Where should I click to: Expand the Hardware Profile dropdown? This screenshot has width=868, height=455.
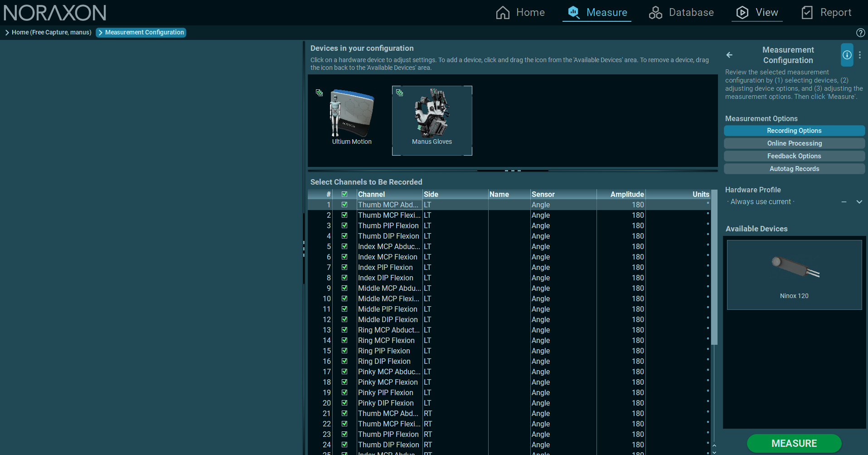point(859,202)
